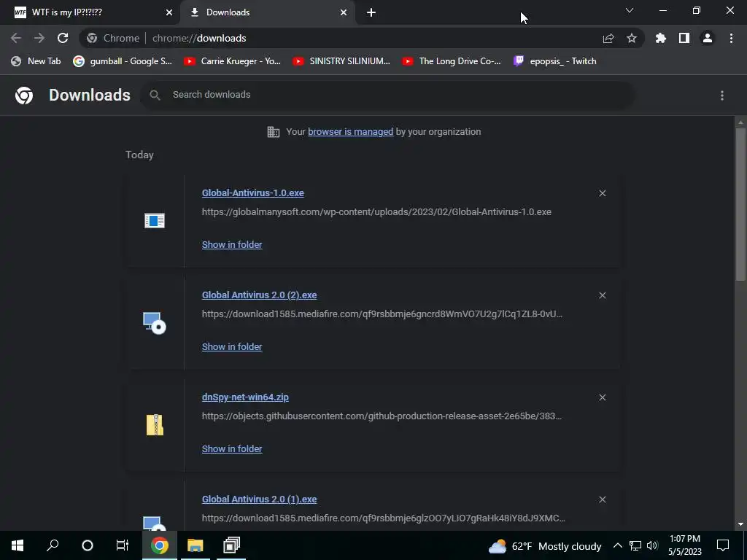Image resolution: width=747 pixels, height=560 pixels.
Task: Focus the Search downloads field
Action: click(x=387, y=95)
